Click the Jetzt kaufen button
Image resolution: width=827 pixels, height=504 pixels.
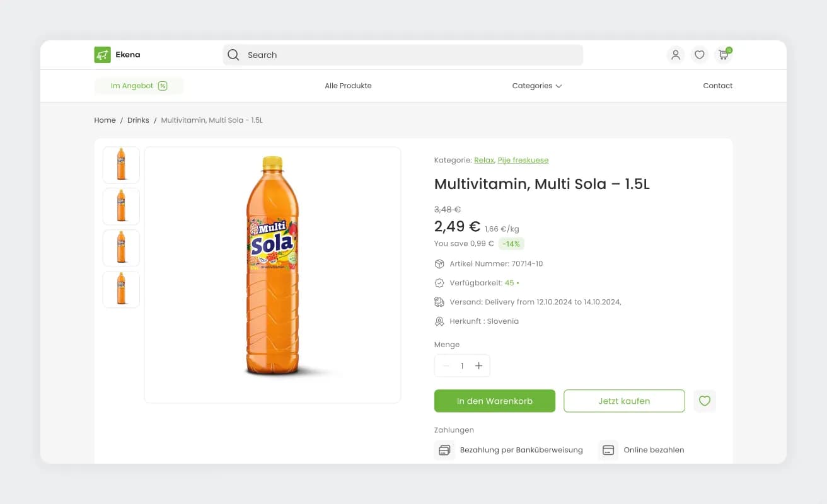(624, 401)
